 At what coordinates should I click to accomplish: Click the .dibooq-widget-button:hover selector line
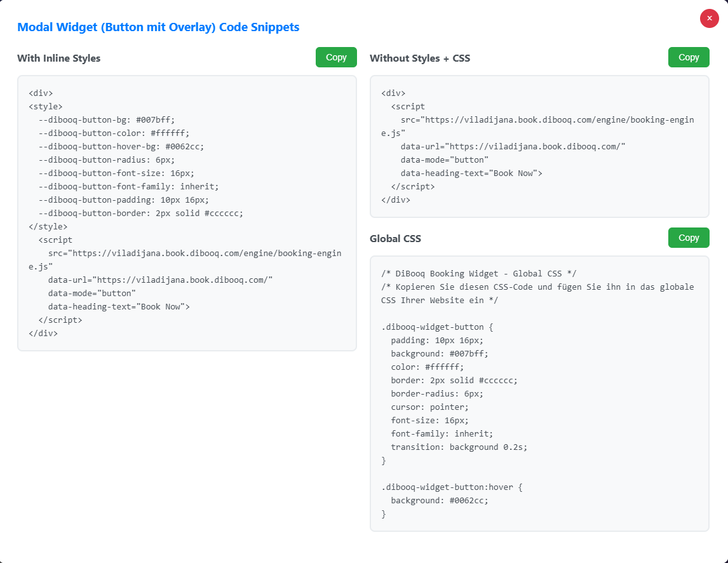click(x=452, y=487)
